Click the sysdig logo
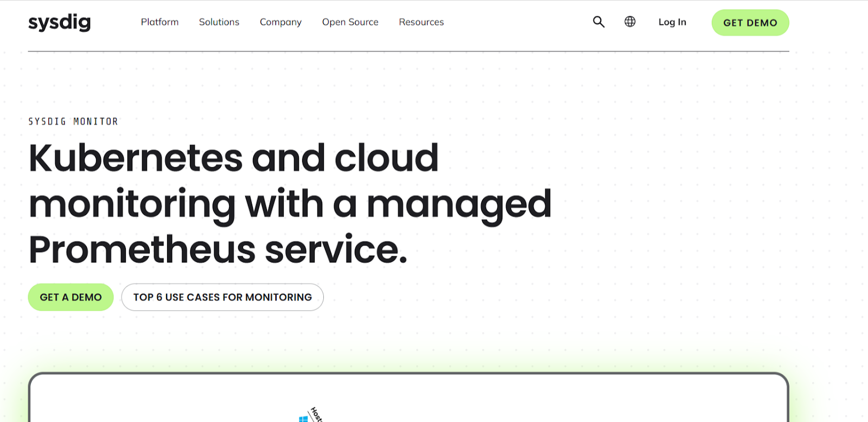This screenshot has width=868, height=422. pyautogui.click(x=60, y=22)
